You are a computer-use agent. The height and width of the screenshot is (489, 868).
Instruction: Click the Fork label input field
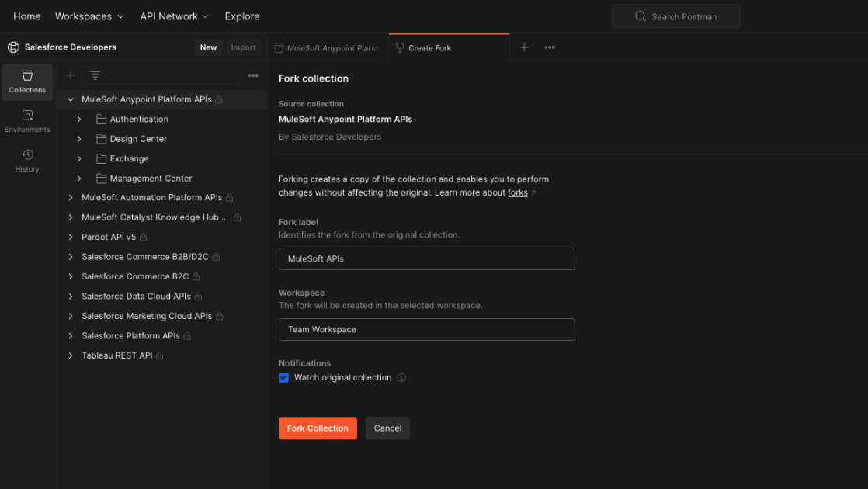(x=426, y=258)
